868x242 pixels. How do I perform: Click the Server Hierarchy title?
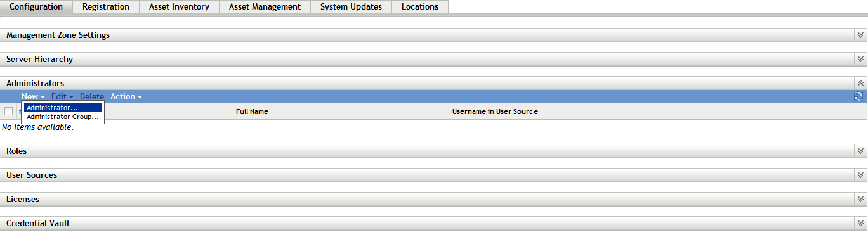click(x=39, y=59)
